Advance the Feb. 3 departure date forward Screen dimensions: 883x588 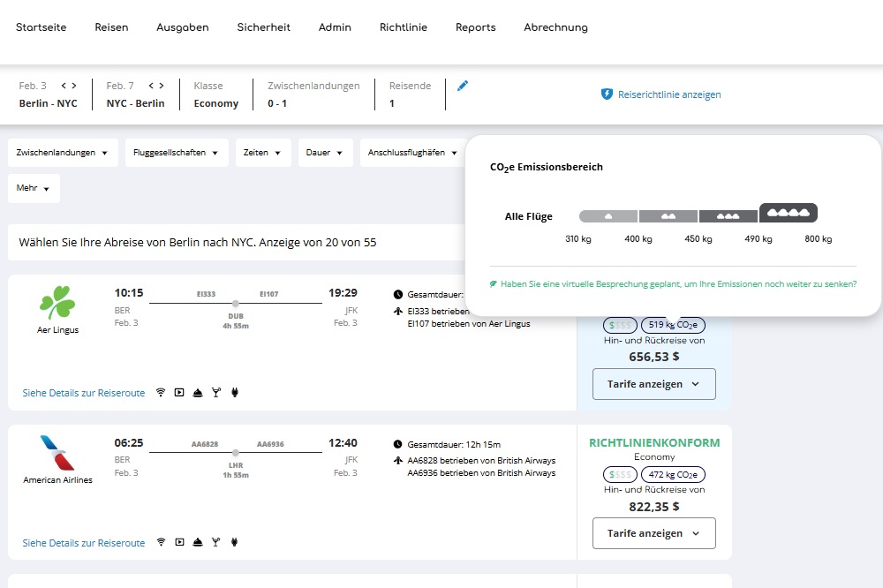pos(74,86)
